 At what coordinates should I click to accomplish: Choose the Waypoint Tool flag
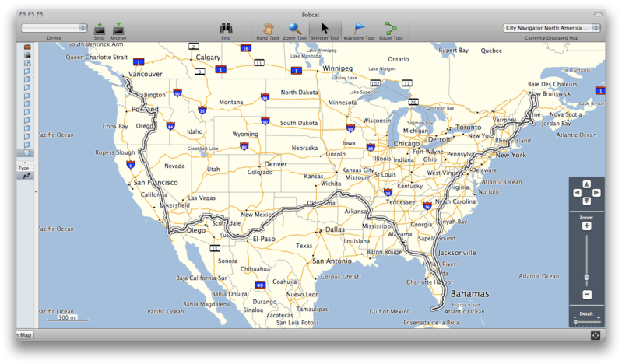[359, 29]
